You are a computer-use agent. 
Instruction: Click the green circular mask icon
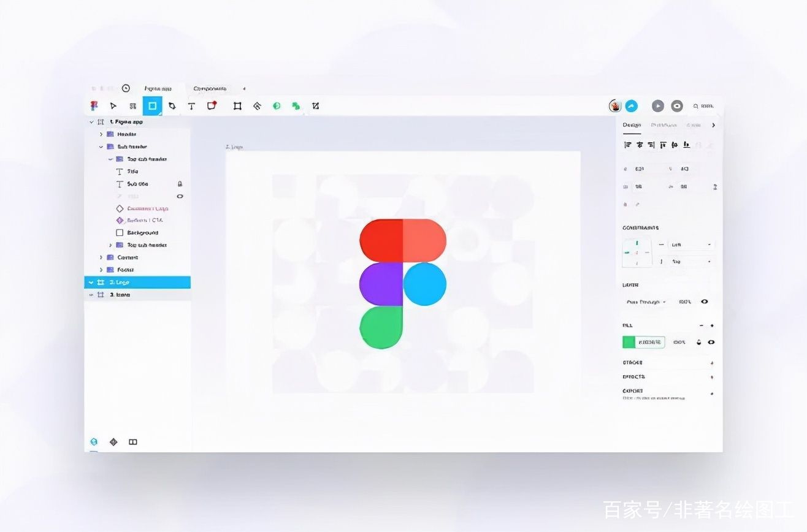pos(277,106)
